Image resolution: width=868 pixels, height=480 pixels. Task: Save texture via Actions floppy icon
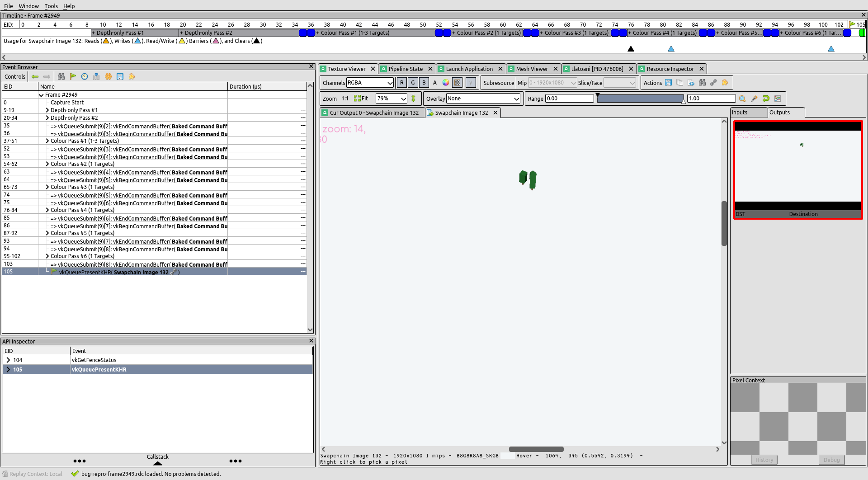[668, 83]
